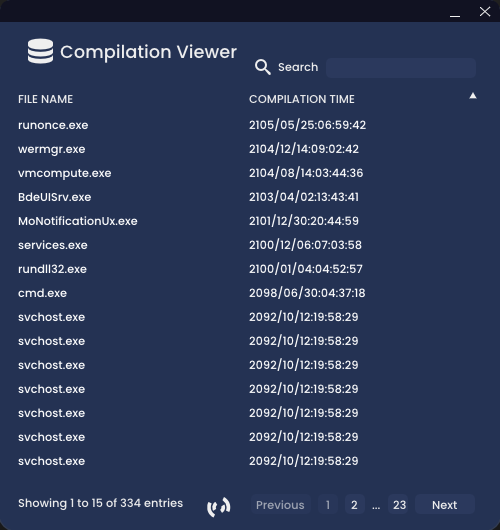Sort by the COMPILATION TIME column header
500x530 pixels.
coord(302,99)
